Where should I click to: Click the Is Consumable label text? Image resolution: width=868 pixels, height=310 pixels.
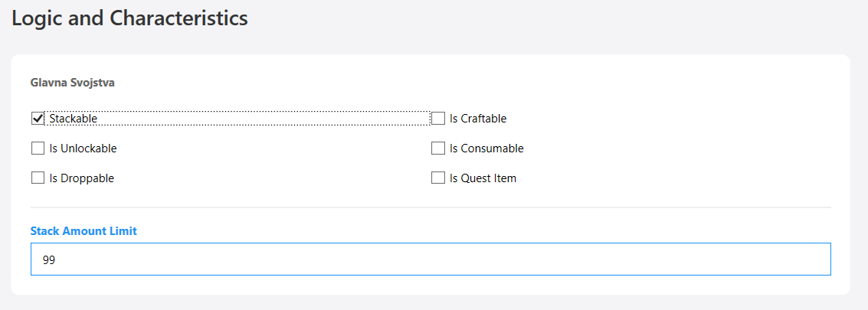pos(486,148)
